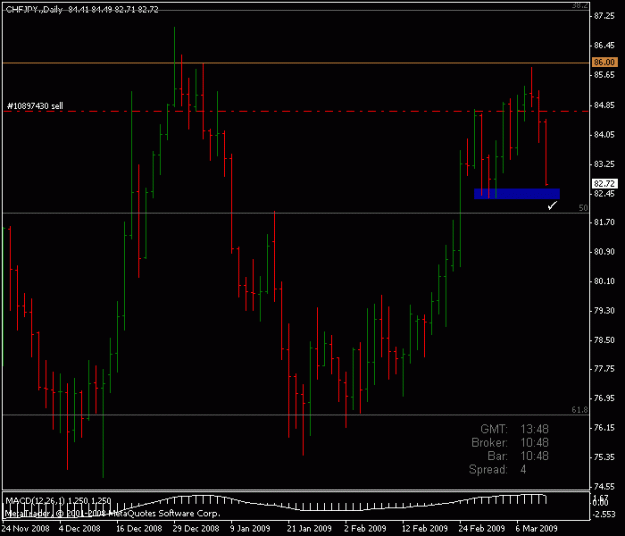Screen dimensions: 625x536
Task: Click the MACD(12,26,1) indicator label
Action: click(x=58, y=501)
